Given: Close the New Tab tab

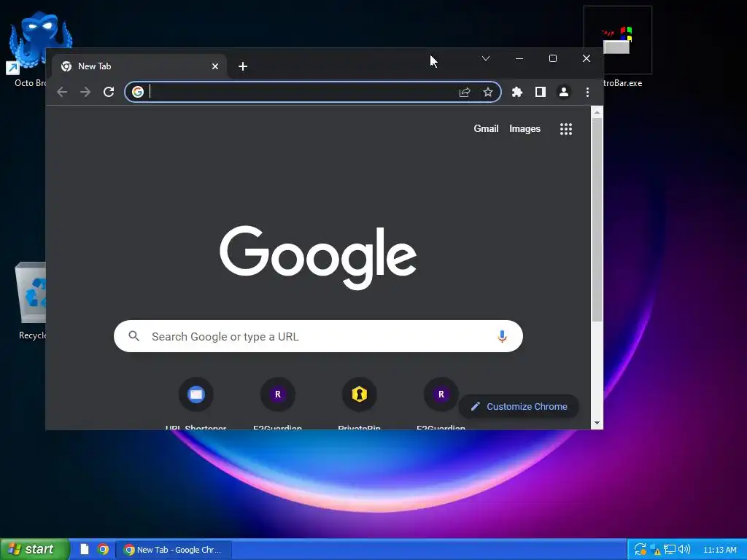Looking at the screenshot, I should tap(215, 66).
